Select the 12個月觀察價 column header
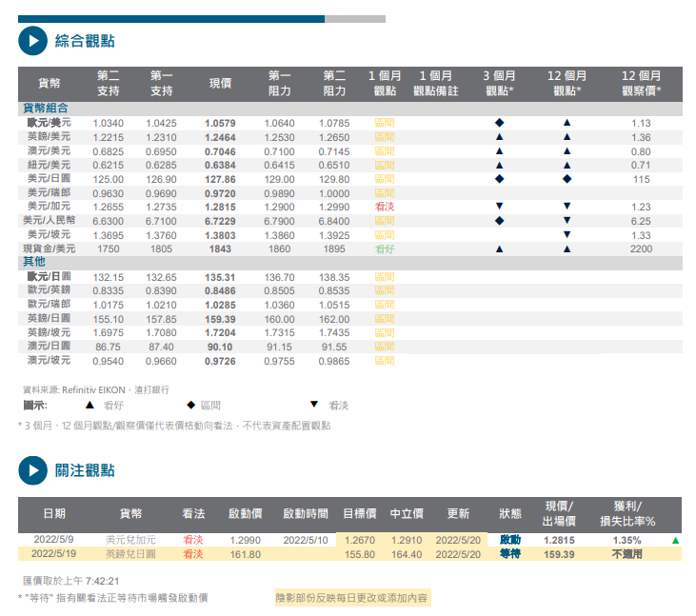 point(641,84)
